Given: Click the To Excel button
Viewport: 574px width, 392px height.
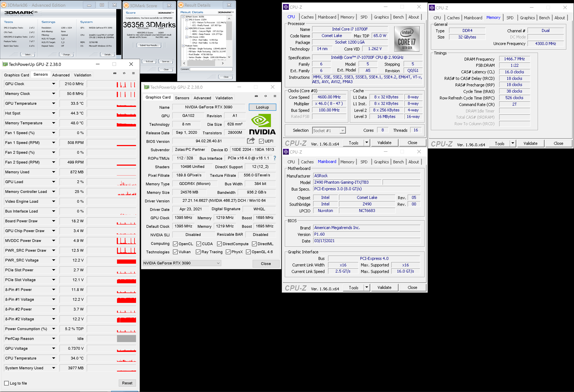Looking at the screenshot, I should (x=149, y=62).
